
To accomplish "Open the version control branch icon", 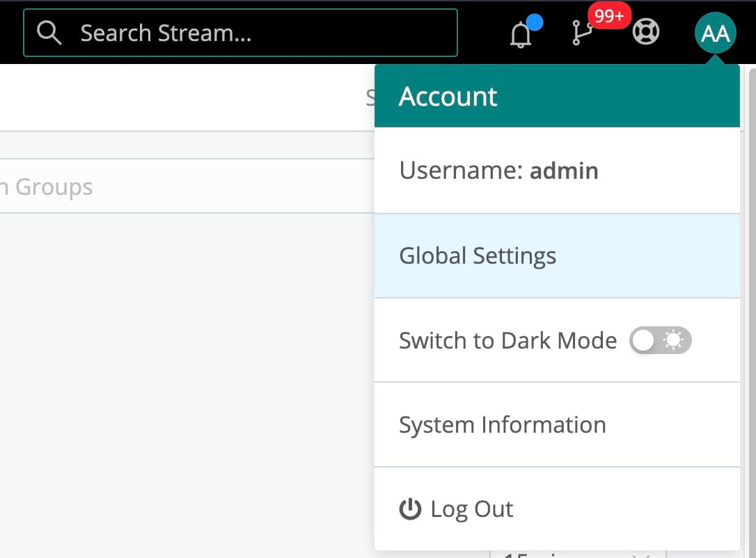I will point(580,34).
